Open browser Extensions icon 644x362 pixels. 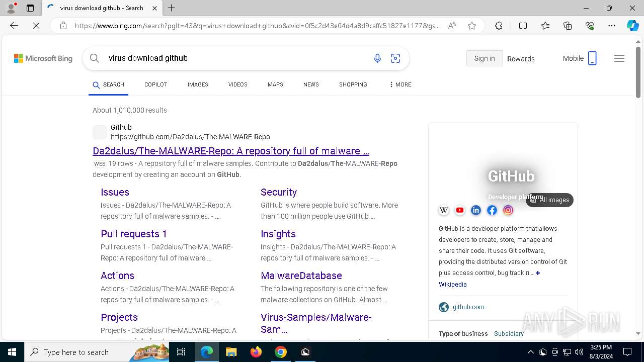coord(499,26)
